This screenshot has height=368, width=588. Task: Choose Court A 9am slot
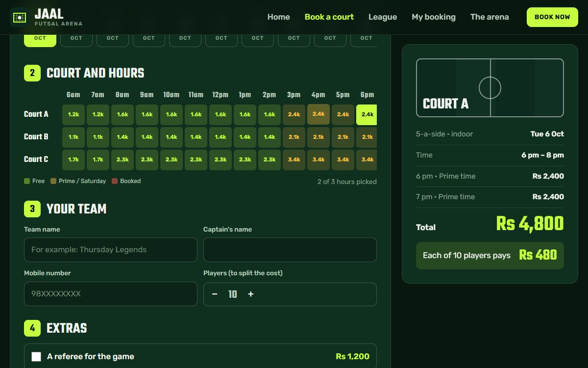[147, 114]
